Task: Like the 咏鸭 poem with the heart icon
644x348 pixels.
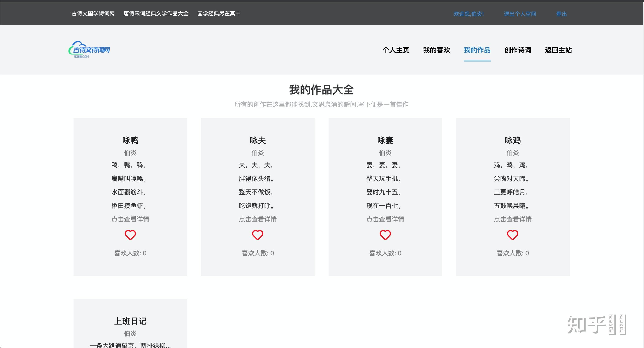Action: 130,235
